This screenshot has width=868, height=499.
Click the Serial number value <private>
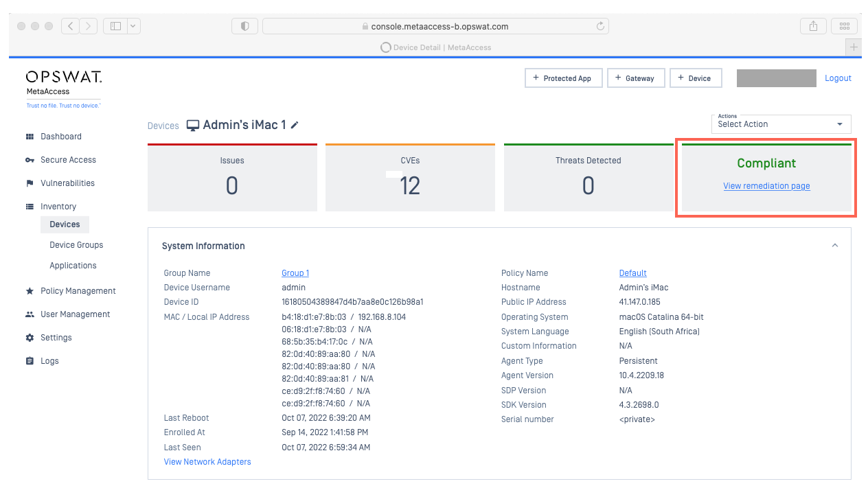pos(637,419)
